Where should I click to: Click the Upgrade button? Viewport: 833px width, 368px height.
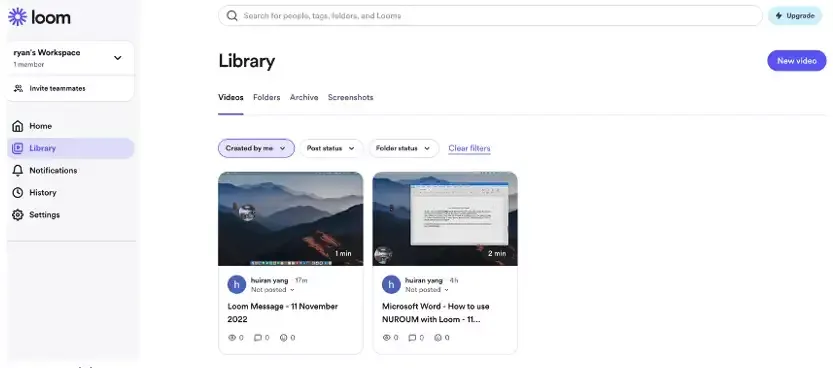(795, 16)
